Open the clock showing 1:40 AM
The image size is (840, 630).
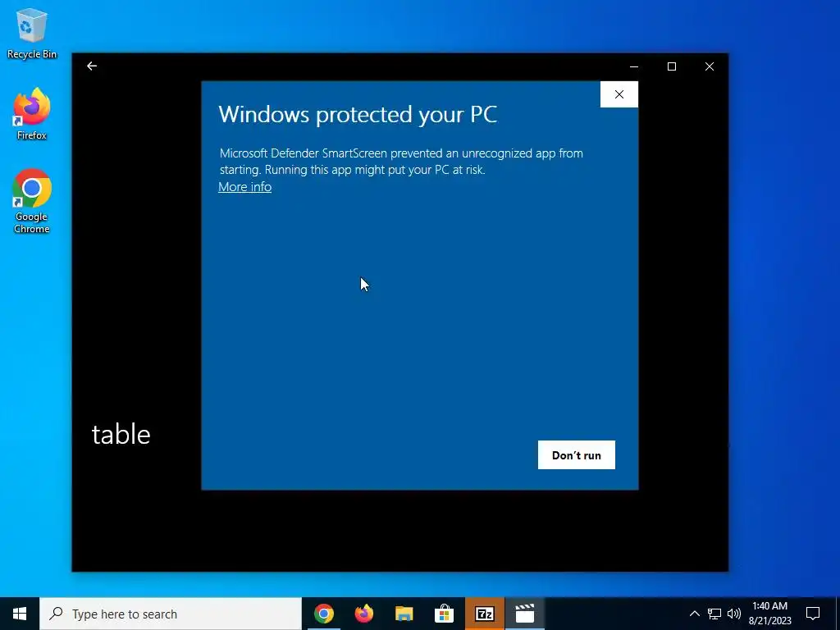point(769,614)
